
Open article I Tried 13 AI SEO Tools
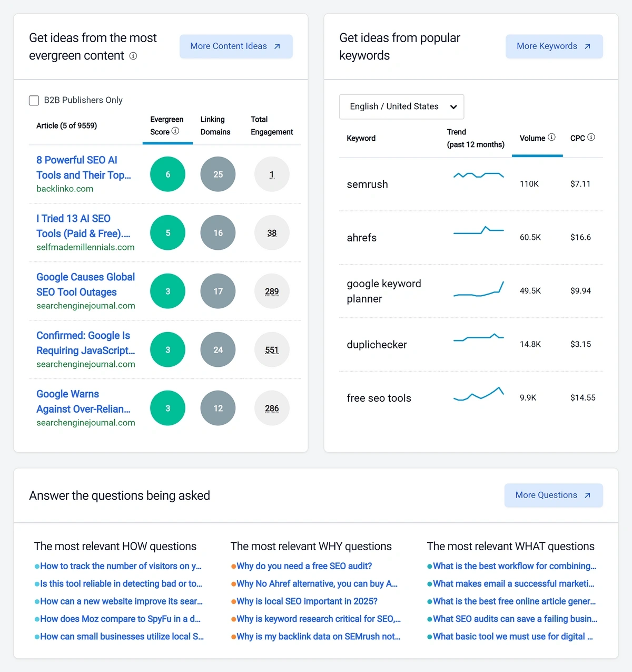click(83, 226)
